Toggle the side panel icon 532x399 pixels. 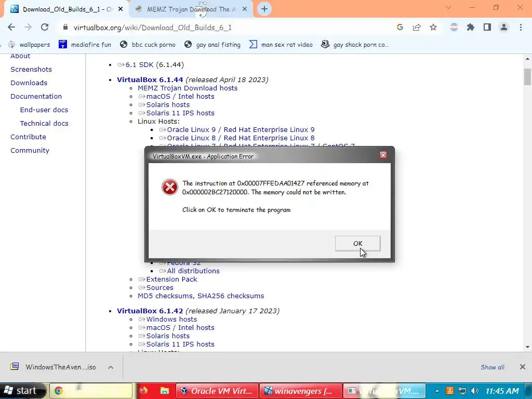tap(487, 27)
